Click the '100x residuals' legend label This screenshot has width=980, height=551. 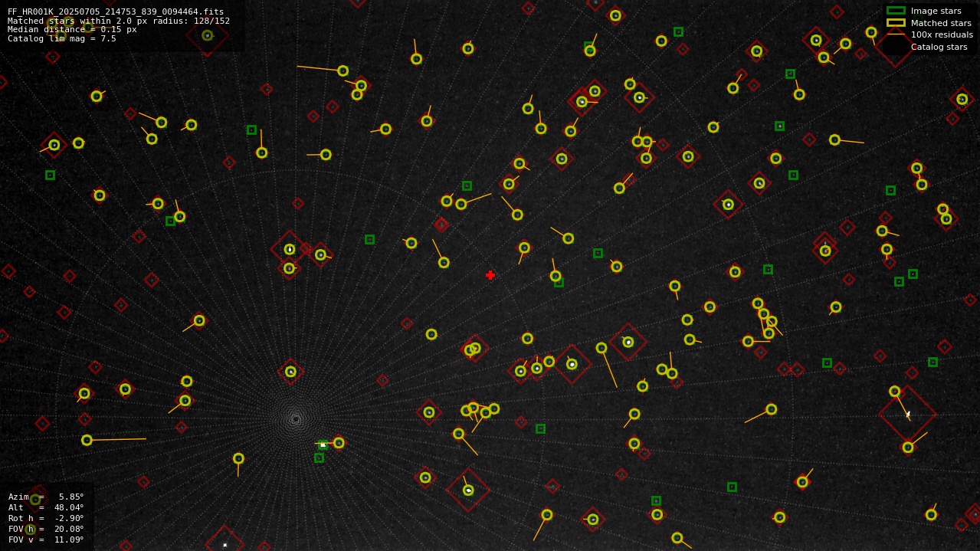pos(942,34)
